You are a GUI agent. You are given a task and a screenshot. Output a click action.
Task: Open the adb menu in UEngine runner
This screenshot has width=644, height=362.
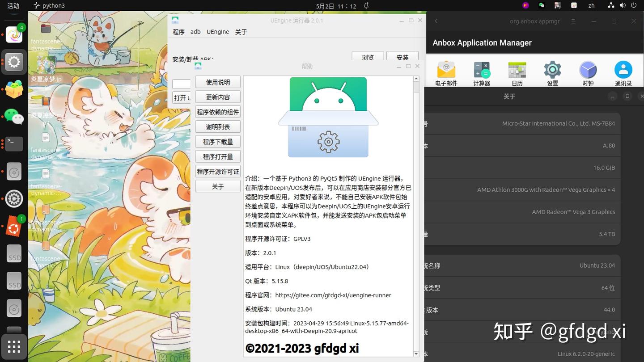coord(195,32)
